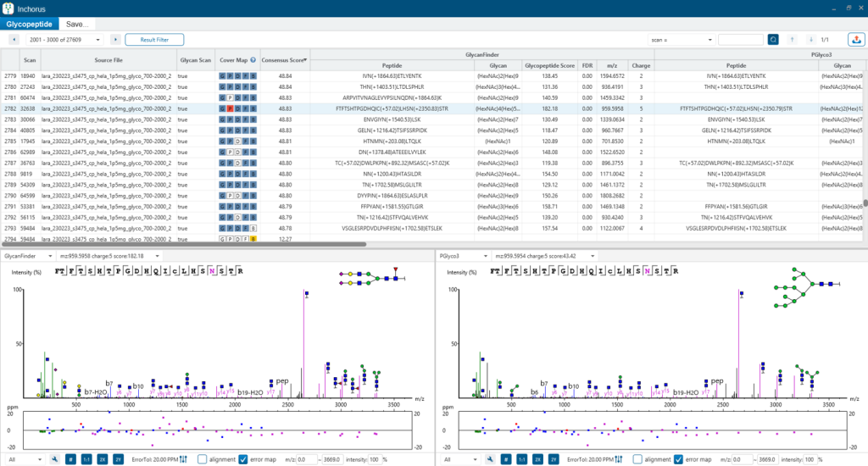Uncheck error map in left spectrum panel
This screenshot has height=466, width=868.
coord(243,459)
